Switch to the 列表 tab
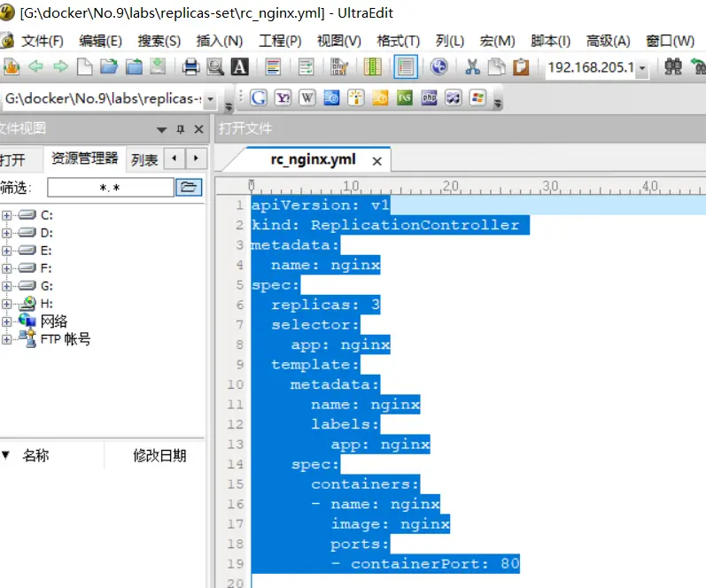This screenshot has height=588, width=706. click(x=144, y=159)
